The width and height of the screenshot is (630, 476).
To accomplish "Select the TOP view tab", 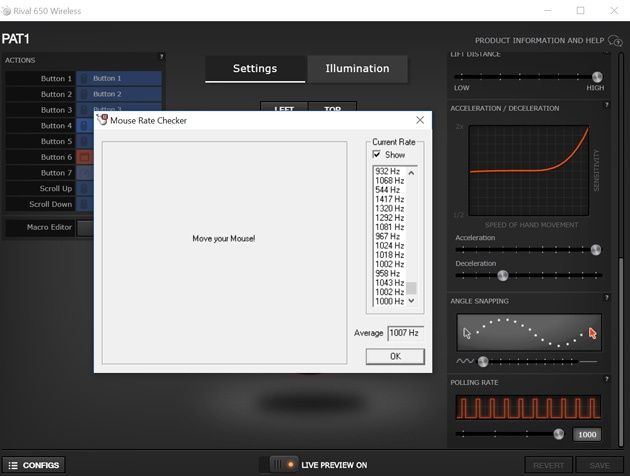I will (x=332, y=107).
